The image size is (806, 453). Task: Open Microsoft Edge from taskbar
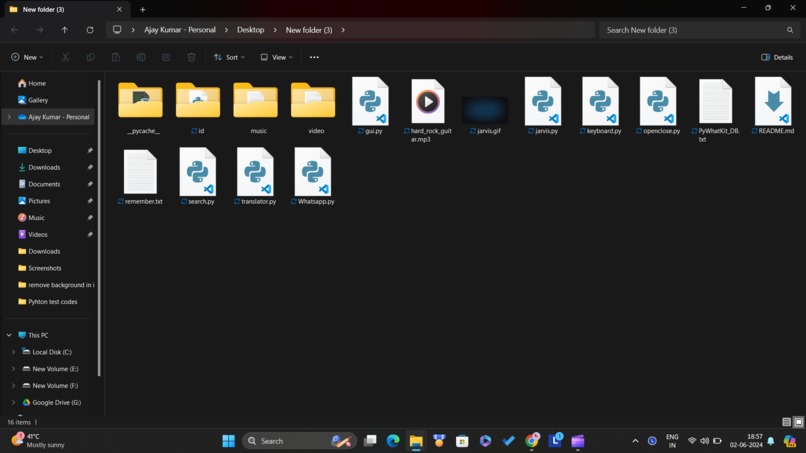tap(393, 441)
